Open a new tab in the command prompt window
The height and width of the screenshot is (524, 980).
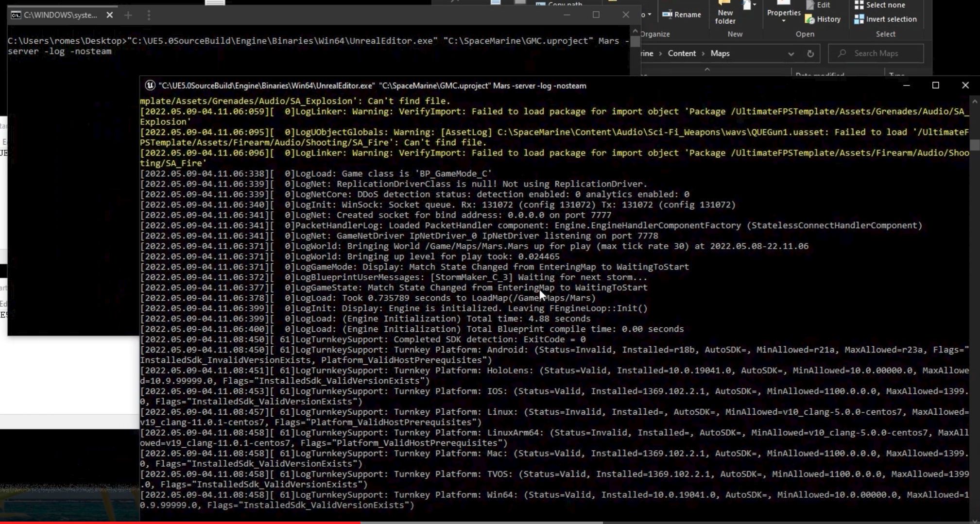point(128,15)
